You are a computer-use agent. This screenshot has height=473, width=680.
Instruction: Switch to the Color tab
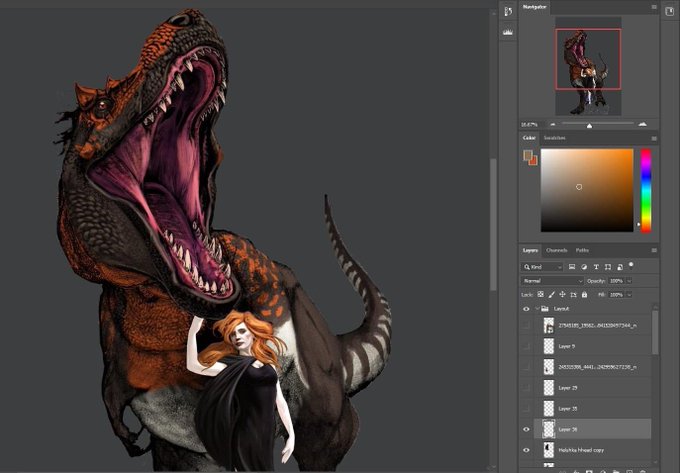(x=529, y=138)
